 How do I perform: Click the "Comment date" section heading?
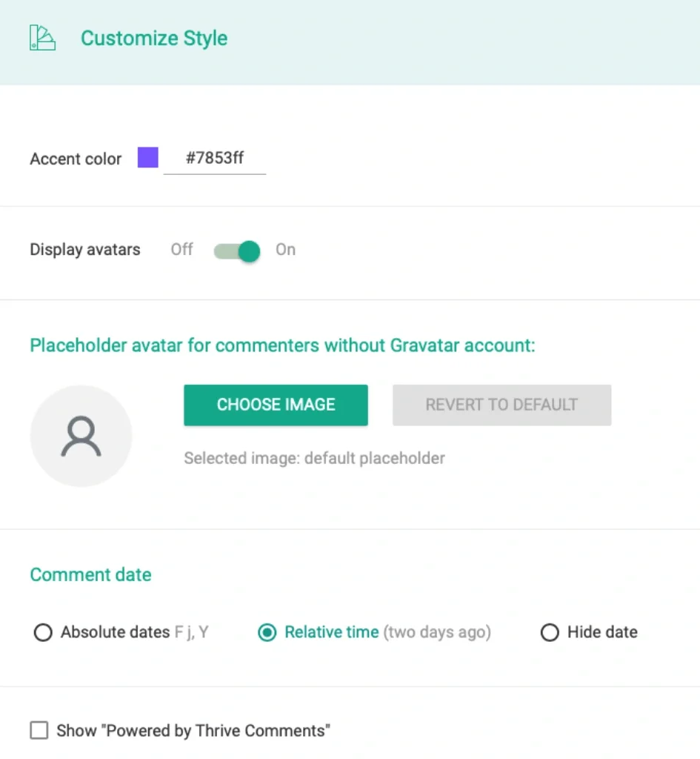click(90, 574)
